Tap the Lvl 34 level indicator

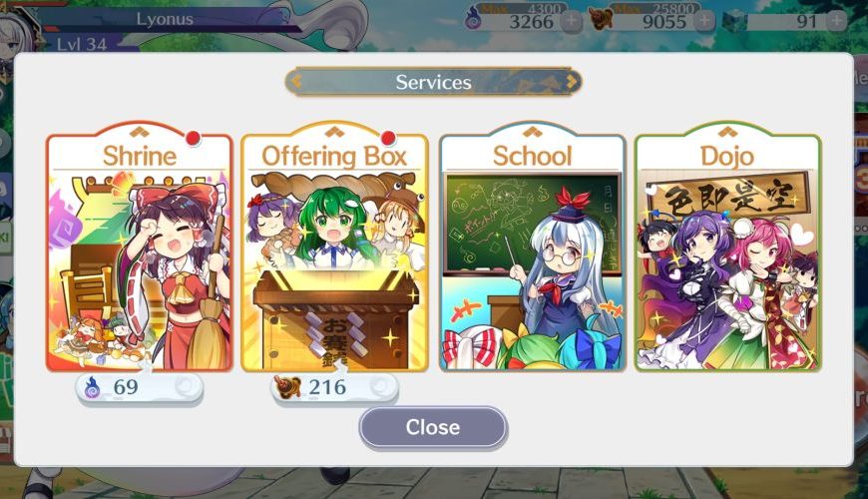82,44
